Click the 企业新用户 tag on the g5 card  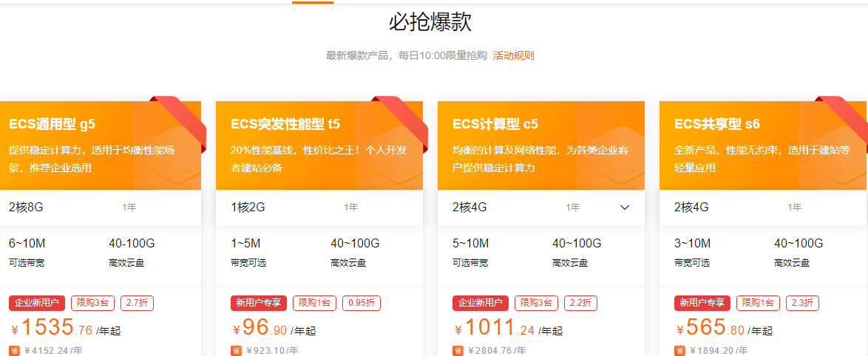click(x=37, y=303)
